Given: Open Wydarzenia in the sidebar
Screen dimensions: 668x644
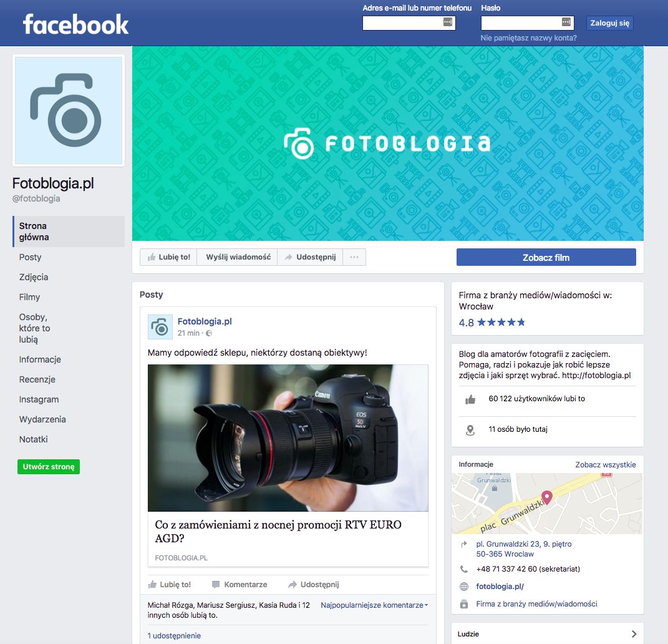Looking at the screenshot, I should (x=42, y=419).
